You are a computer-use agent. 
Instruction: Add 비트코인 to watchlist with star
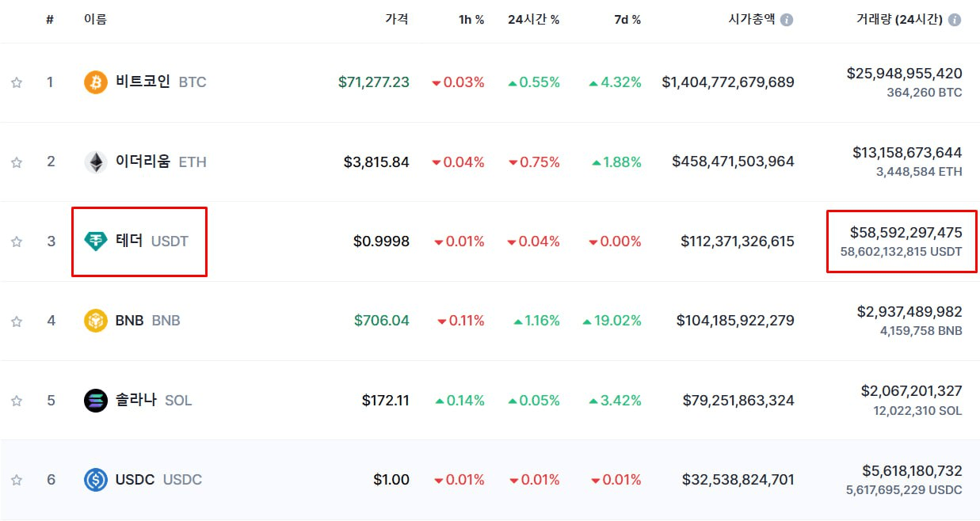click(x=17, y=82)
